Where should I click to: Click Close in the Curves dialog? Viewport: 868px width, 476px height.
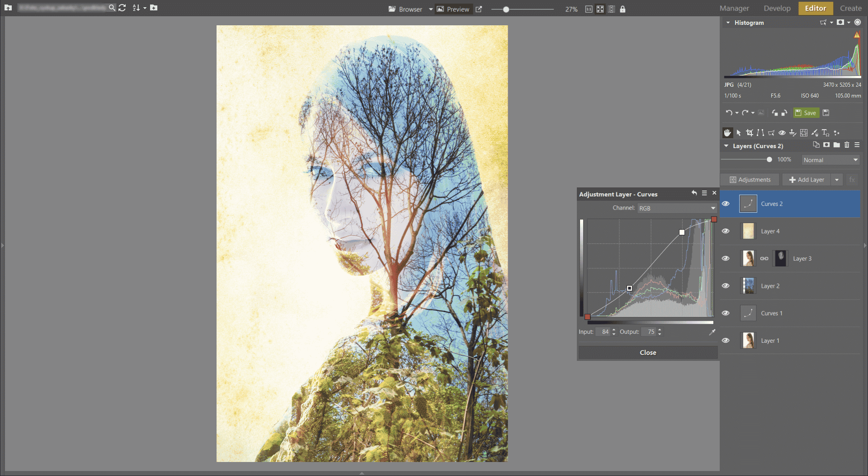[x=648, y=353]
